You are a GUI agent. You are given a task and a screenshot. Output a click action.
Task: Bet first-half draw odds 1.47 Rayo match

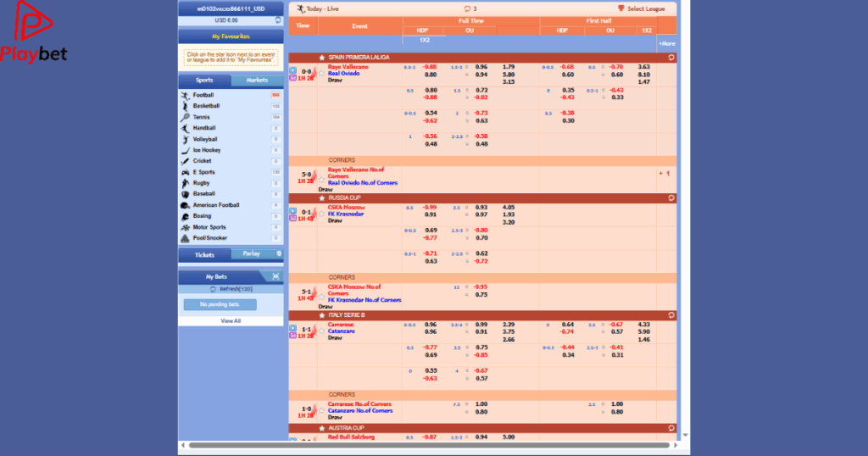point(644,82)
